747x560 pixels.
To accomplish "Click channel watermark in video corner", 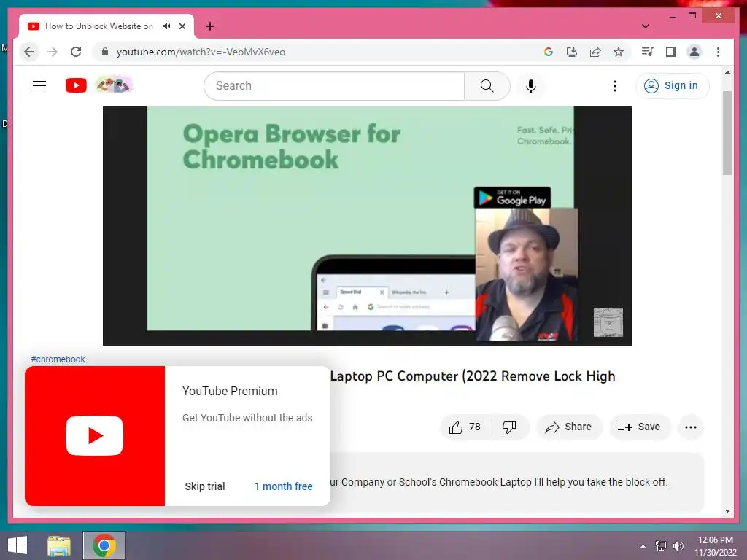I will 608,322.
